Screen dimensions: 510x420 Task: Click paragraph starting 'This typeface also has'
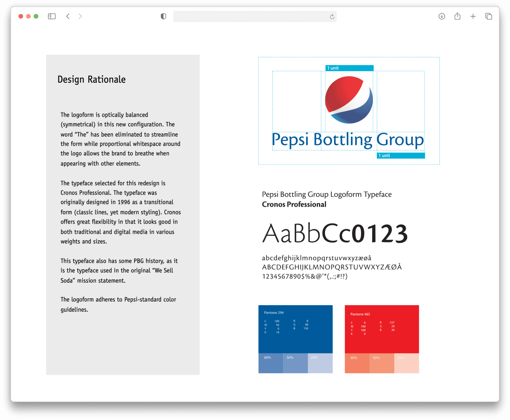point(119,271)
